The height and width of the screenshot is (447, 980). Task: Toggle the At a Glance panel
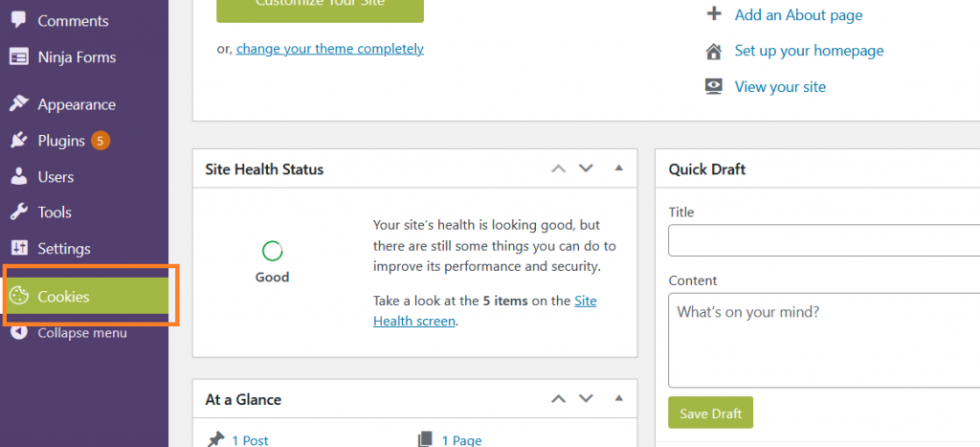tap(619, 397)
